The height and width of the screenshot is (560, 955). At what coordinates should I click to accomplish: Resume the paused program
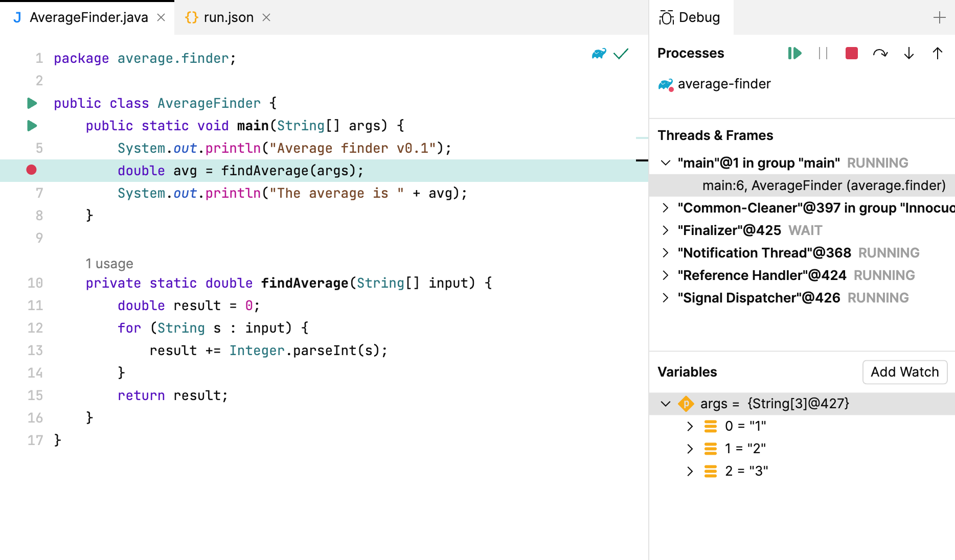click(x=794, y=53)
